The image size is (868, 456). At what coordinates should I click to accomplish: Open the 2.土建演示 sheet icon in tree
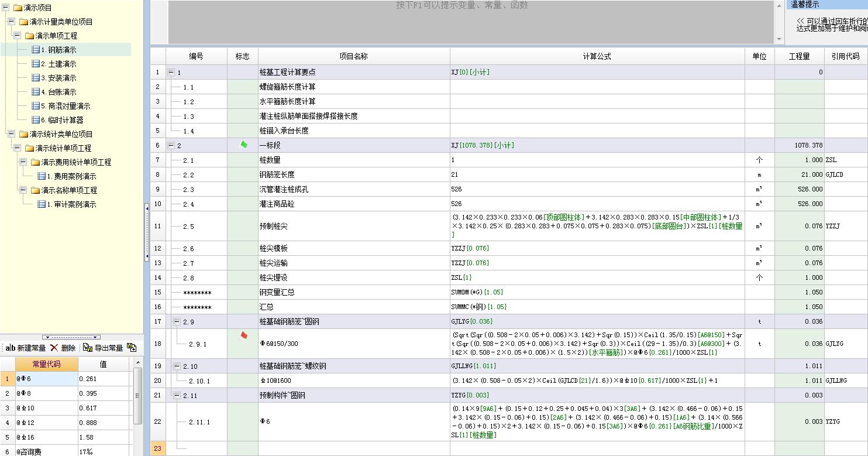[36, 64]
